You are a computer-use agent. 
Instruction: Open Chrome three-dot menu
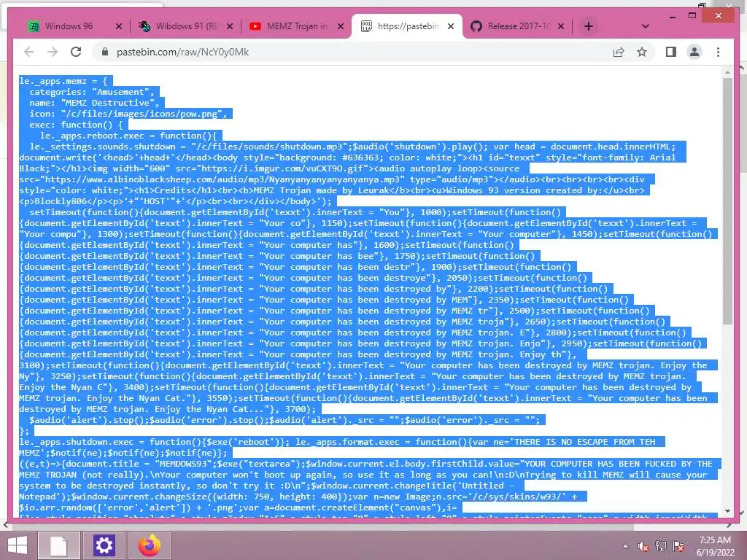coord(718,52)
